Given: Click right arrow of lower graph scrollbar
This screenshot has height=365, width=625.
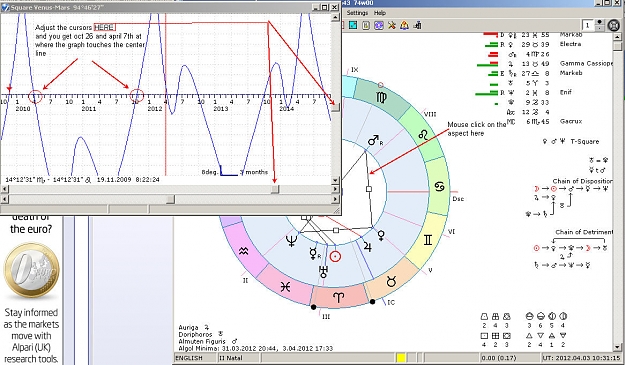Looking at the screenshot, I should [x=335, y=199].
